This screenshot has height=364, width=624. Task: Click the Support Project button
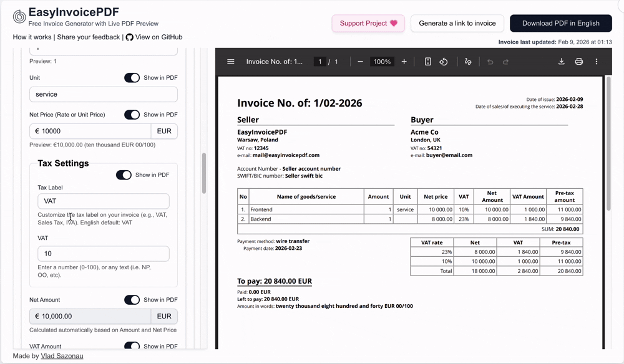point(368,24)
